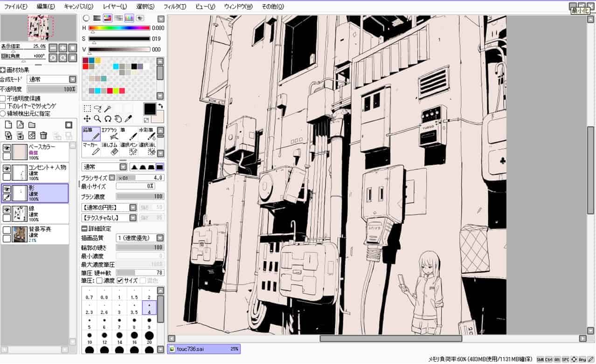Choose the magic wand tool
The image size is (596, 364).
107,109
